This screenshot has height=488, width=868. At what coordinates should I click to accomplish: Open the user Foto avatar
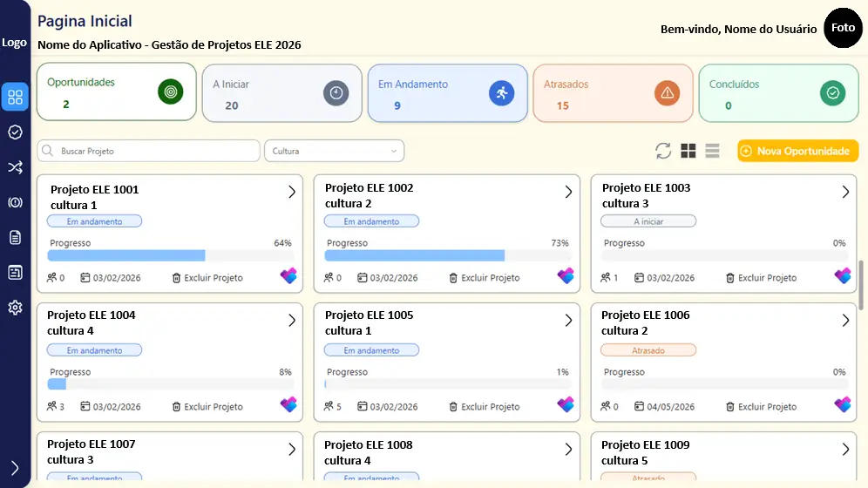pos(843,28)
